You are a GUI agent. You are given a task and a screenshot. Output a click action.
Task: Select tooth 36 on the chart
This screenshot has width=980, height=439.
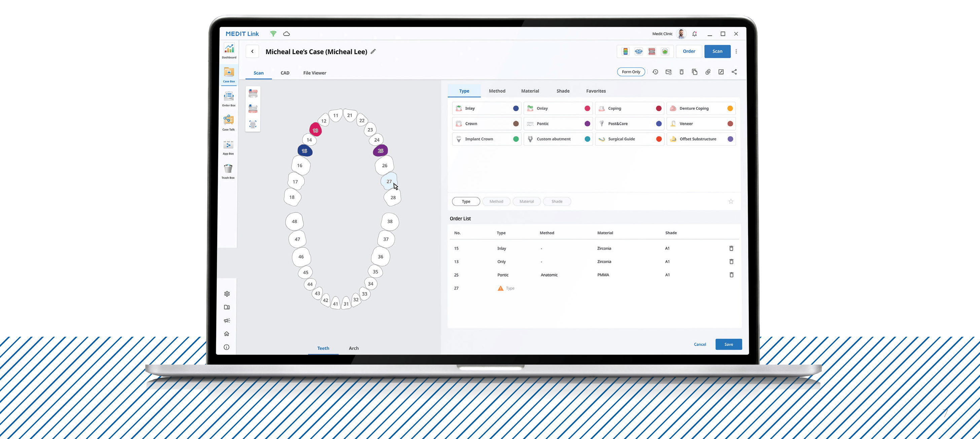coord(380,257)
